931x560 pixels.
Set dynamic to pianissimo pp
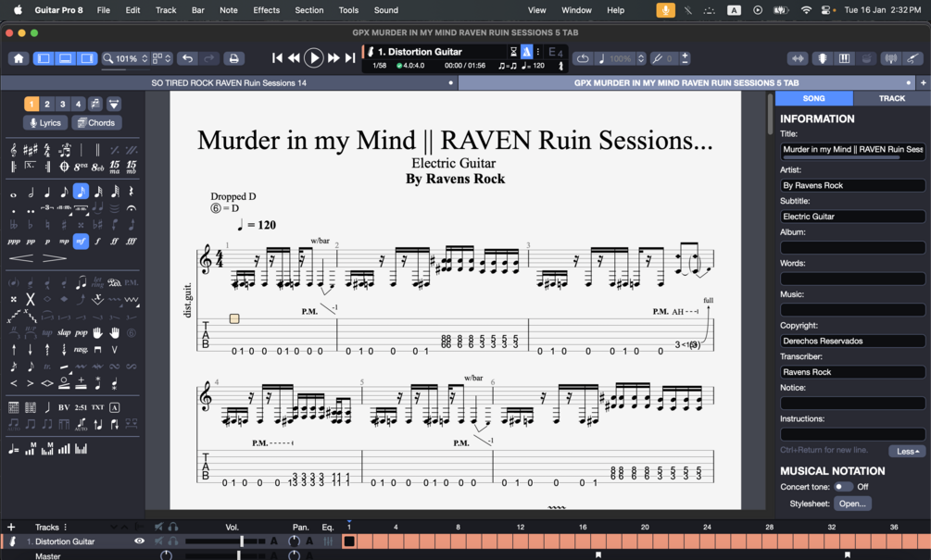tap(31, 242)
